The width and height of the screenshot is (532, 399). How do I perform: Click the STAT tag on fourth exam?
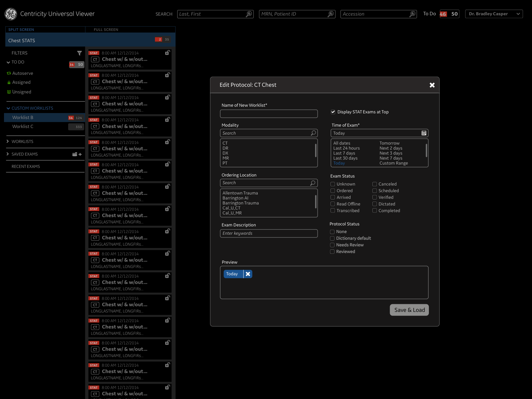(x=94, y=120)
